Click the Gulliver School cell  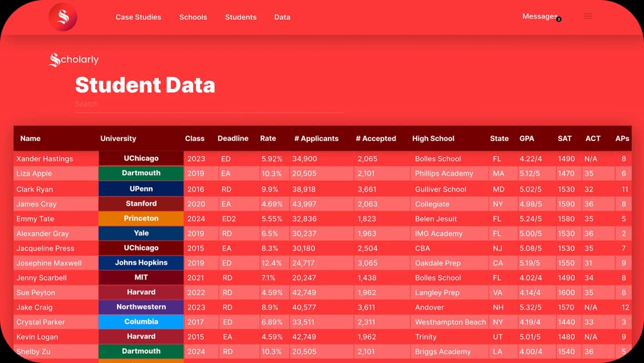coord(441,189)
